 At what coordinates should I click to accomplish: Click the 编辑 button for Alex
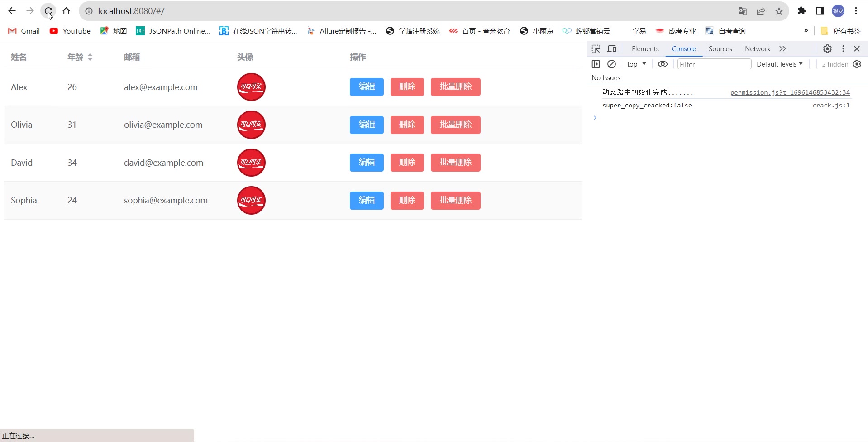[367, 87]
